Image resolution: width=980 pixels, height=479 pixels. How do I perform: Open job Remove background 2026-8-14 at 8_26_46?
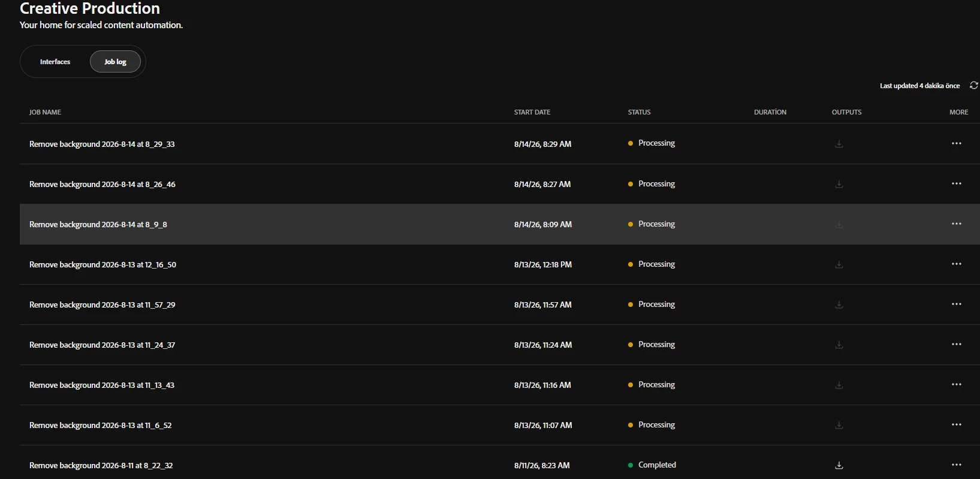click(102, 184)
